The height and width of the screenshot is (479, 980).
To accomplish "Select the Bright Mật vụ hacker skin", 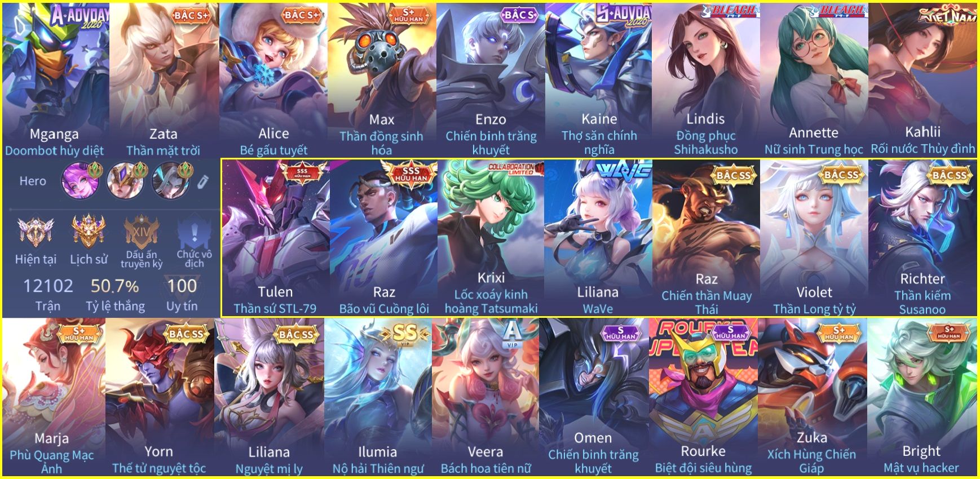I will point(921,397).
